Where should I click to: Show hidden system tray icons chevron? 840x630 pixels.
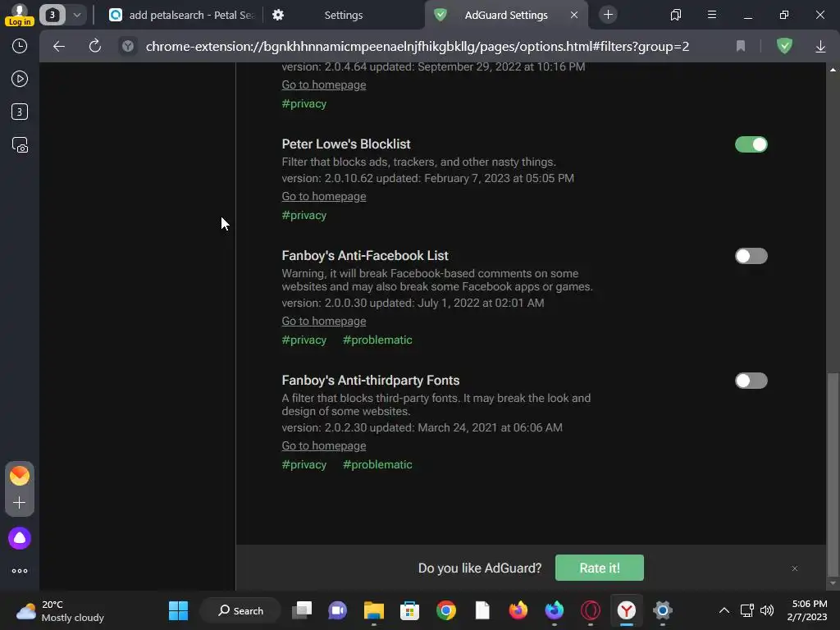[x=724, y=610]
